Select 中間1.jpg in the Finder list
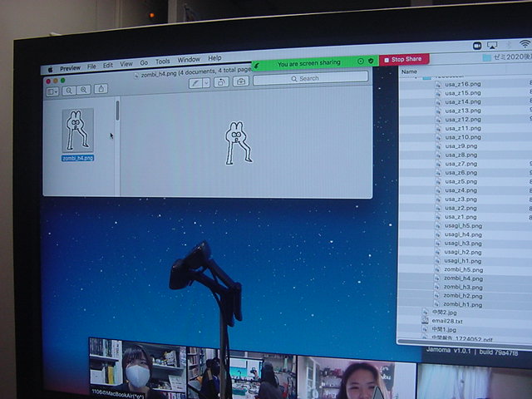 click(x=444, y=329)
